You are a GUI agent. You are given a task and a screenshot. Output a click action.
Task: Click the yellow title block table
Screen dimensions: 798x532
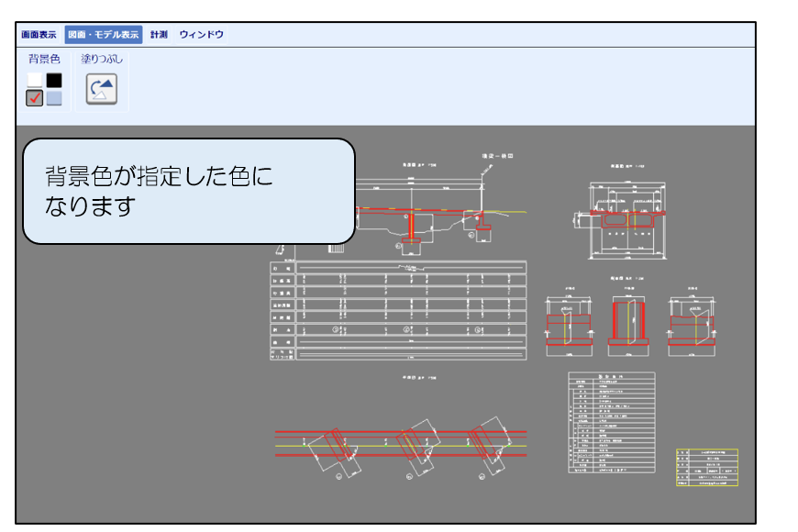click(x=706, y=467)
